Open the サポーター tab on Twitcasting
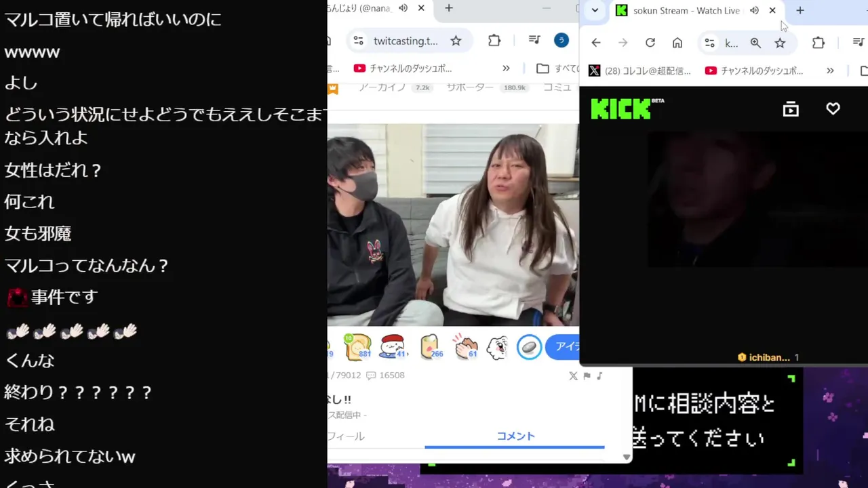Image resolution: width=868 pixels, height=488 pixels. pos(486,87)
